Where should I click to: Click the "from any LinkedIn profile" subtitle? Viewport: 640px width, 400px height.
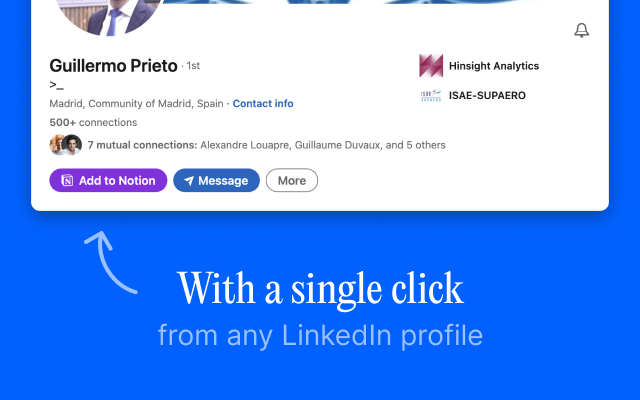320,336
